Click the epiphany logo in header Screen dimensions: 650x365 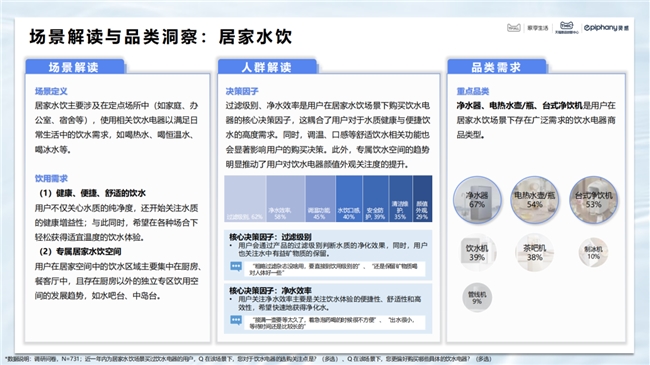pos(606,28)
